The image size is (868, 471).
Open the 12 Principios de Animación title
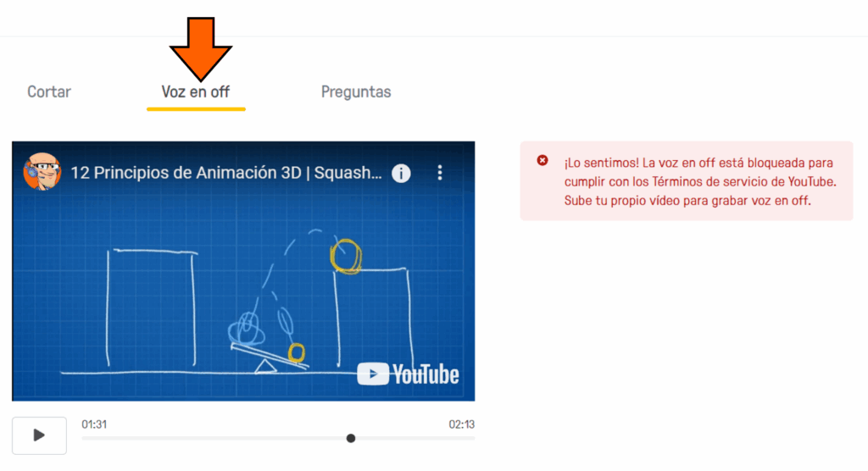click(x=226, y=173)
